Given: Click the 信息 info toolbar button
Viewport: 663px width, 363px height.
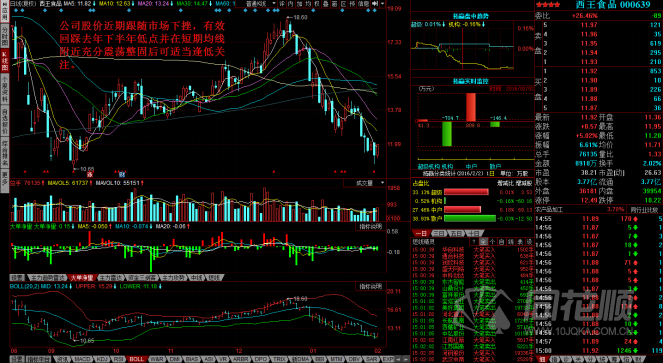Looking at the screenshot, I should point(363,4).
